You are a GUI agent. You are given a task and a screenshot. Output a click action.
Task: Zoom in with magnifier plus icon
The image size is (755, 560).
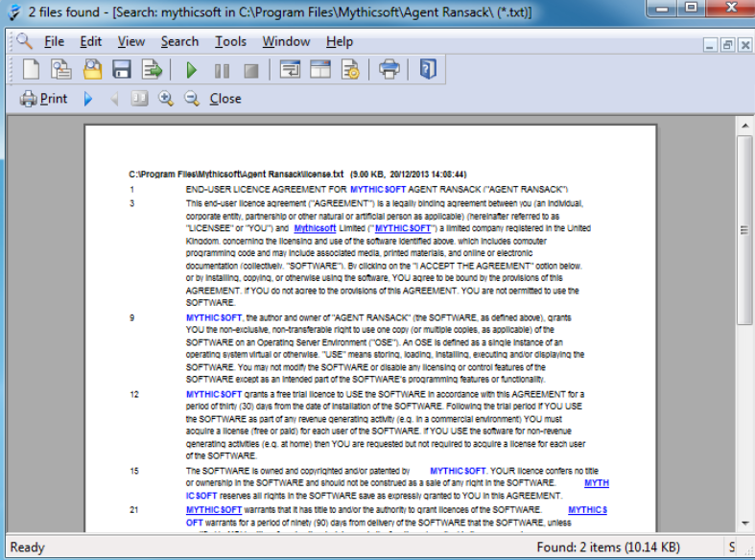(166, 99)
